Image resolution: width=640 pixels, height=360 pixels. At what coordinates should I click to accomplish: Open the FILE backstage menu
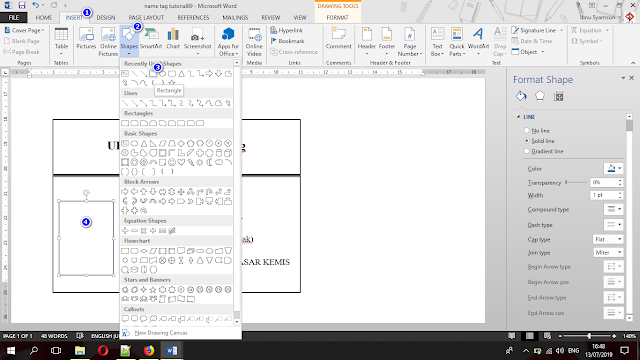(x=13, y=18)
